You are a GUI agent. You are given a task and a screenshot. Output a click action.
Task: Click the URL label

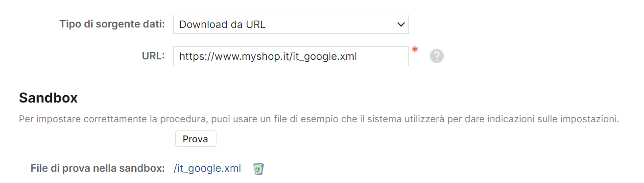pyautogui.click(x=153, y=55)
